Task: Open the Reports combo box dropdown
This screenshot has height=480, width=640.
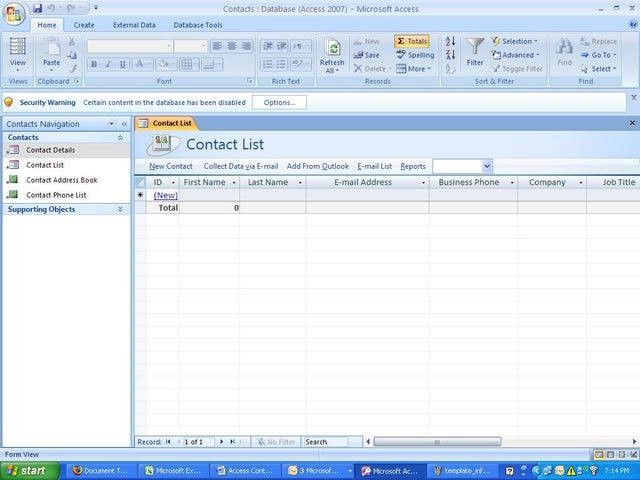Action: click(487, 166)
